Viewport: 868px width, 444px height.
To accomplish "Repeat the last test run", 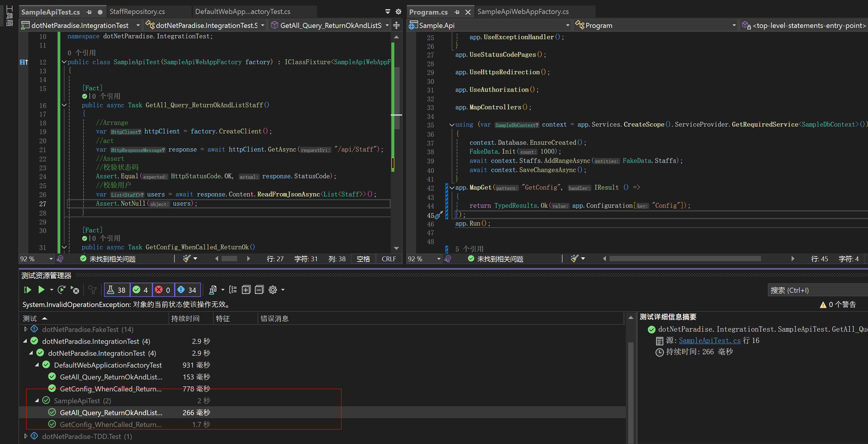I will pyautogui.click(x=61, y=290).
